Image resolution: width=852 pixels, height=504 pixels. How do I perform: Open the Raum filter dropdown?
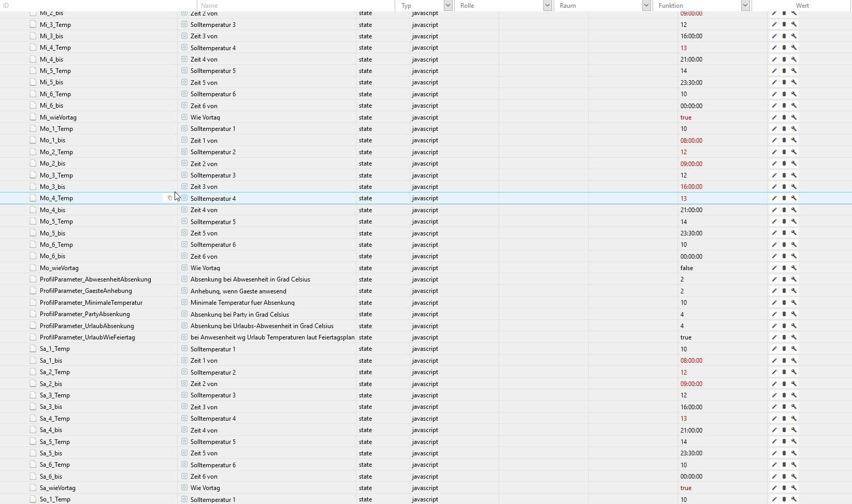click(x=646, y=5)
